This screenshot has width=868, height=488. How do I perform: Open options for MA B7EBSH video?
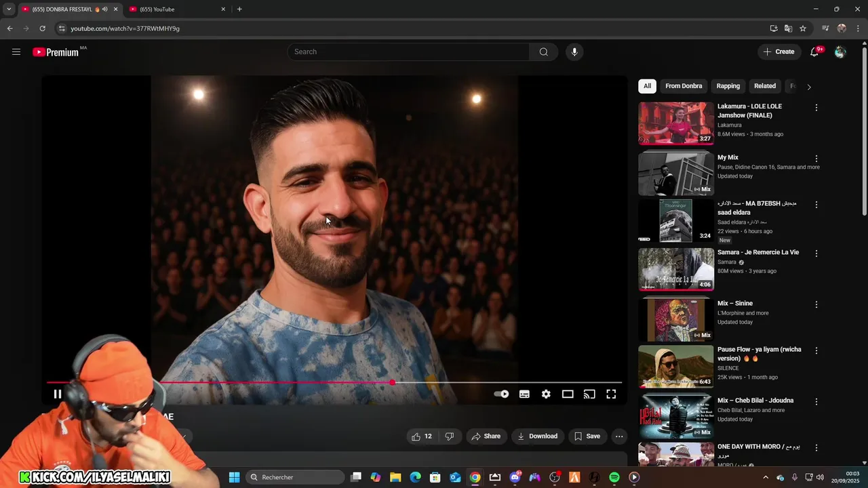[x=816, y=205]
